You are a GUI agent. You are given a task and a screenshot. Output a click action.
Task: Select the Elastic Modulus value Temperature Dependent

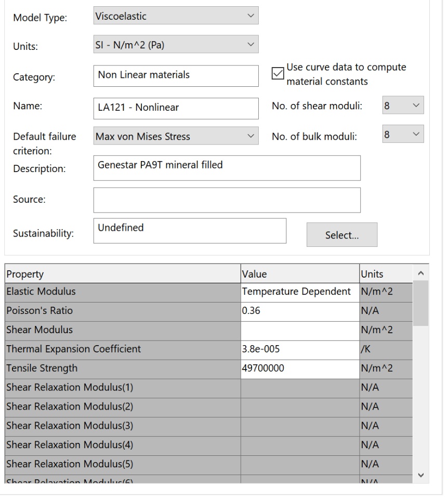[x=300, y=293]
